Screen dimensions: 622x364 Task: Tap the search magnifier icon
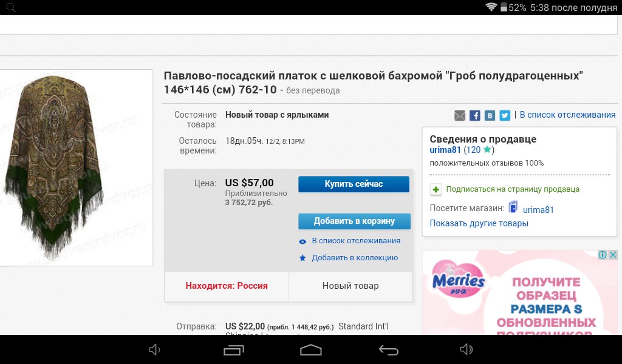point(11,7)
